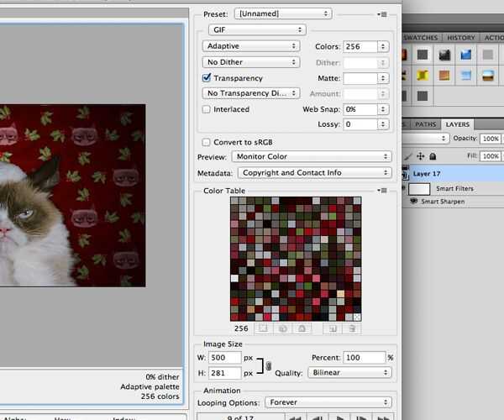Play the animation preview
Screen dimensions: 504x420
[x=339, y=417]
